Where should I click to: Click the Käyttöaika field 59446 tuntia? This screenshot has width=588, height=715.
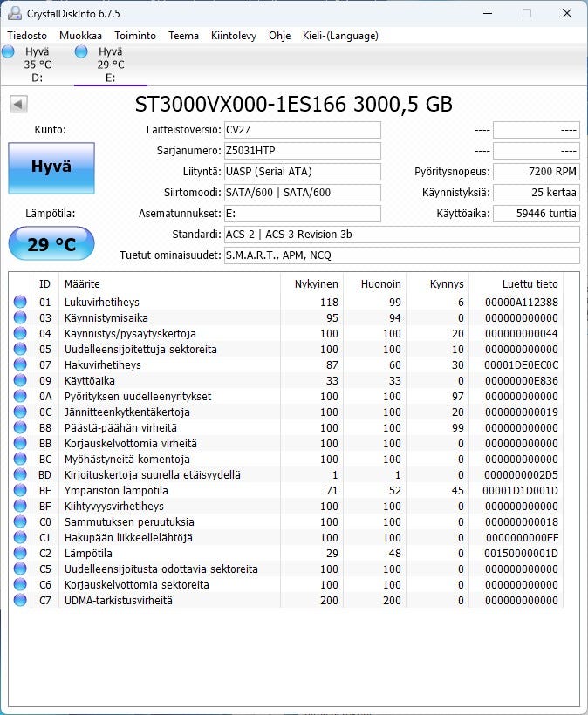[537, 214]
